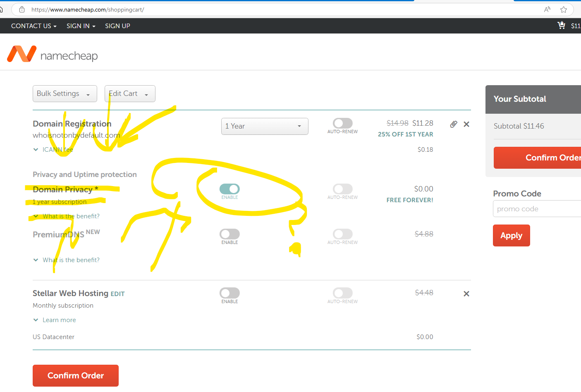581x392 pixels.
Task: Toggle Auto-Renew for PremiumDNS
Action: (x=343, y=234)
